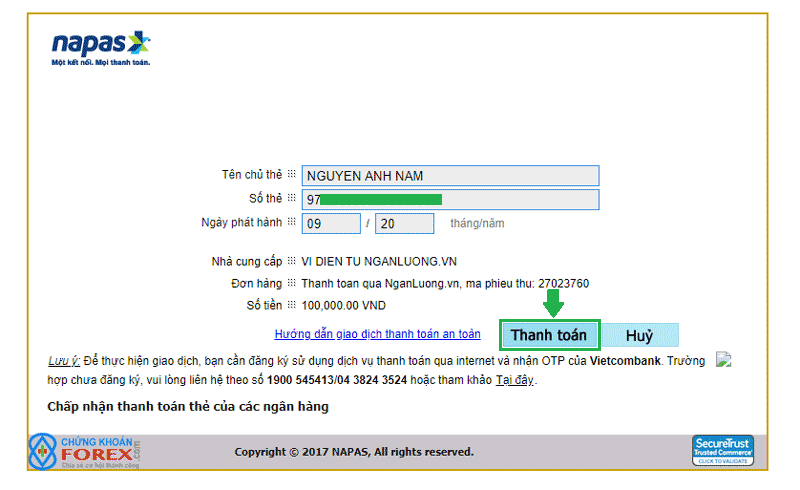The height and width of the screenshot is (490, 800).
Task: Click the hotline number 1900 545413/04 3824 3524
Action: coord(337,380)
